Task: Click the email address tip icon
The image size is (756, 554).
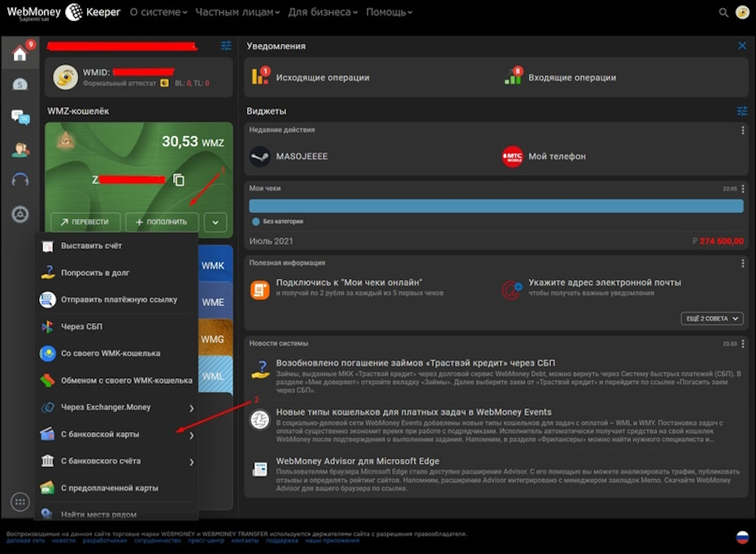Action: pos(511,290)
